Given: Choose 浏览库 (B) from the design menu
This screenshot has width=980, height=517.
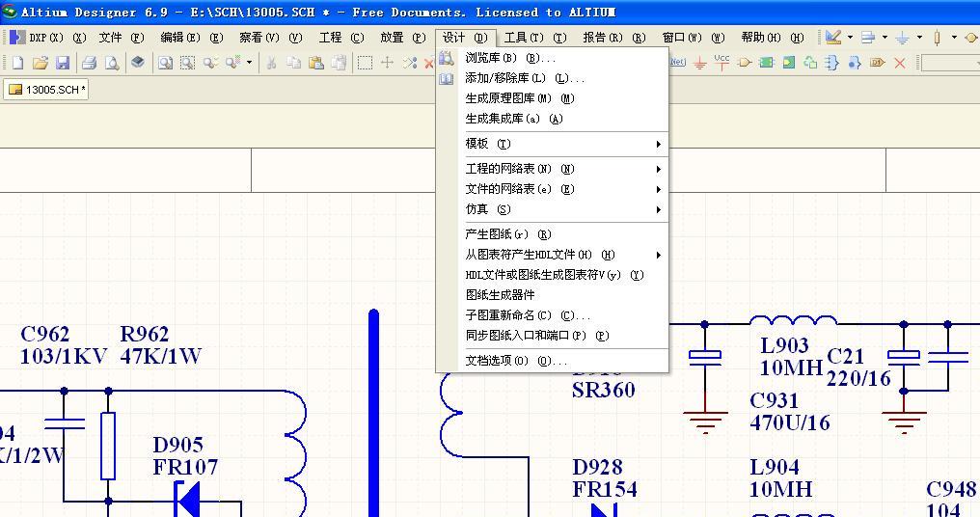Looking at the screenshot, I should pyautogui.click(x=553, y=58).
